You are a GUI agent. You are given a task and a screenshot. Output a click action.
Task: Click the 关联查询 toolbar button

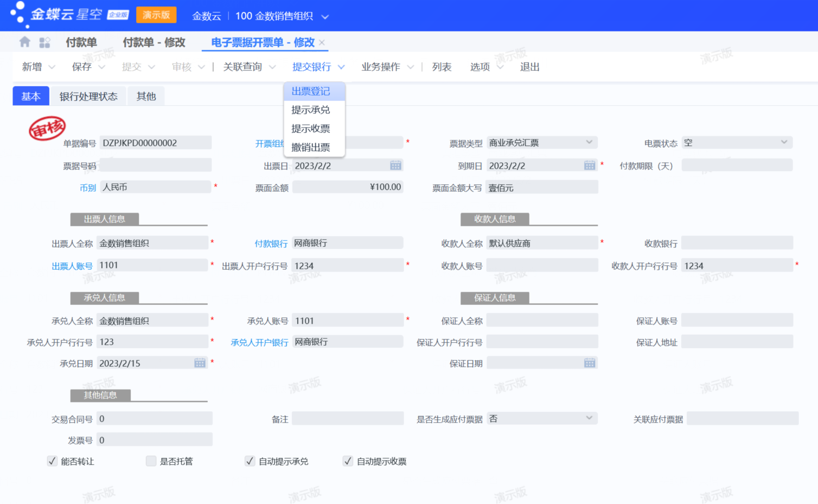[242, 67]
